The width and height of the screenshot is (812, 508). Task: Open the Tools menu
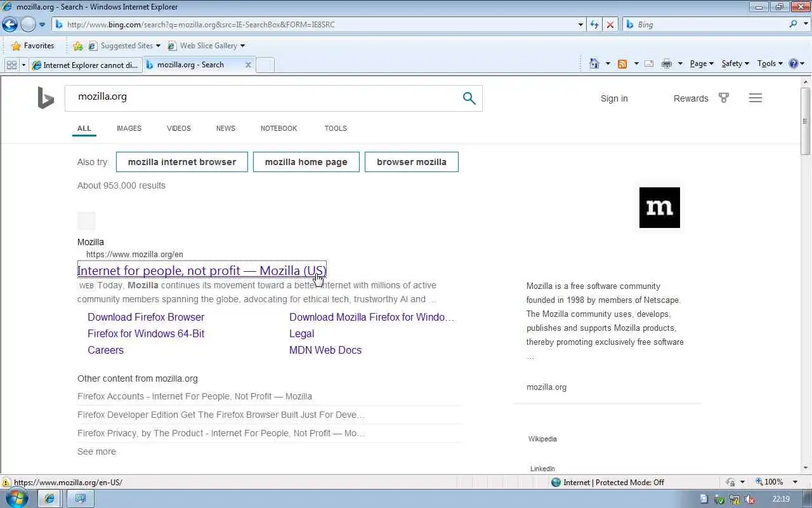(x=770, y=63)
